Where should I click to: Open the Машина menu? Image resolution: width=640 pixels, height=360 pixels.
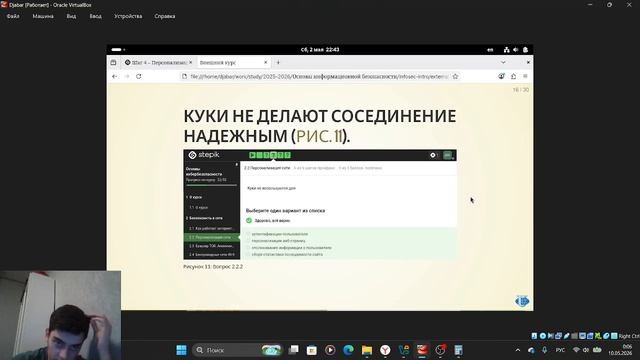43,16
